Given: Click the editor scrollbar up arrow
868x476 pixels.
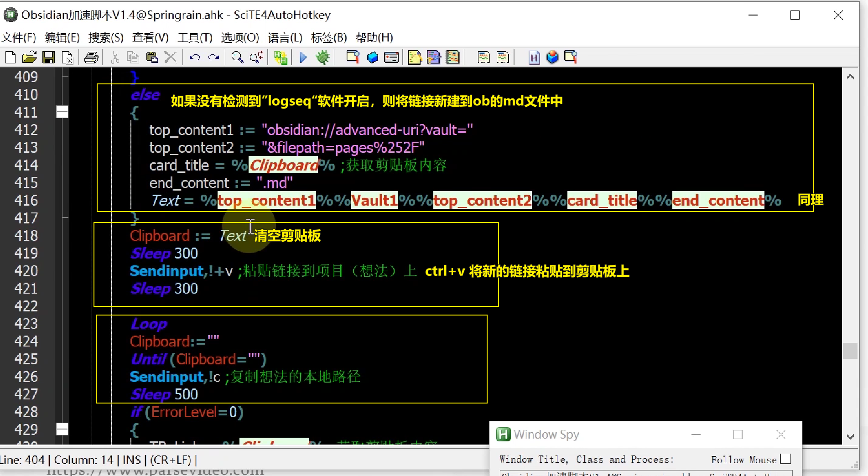Looking at the screenshot, I should (850, 77).
